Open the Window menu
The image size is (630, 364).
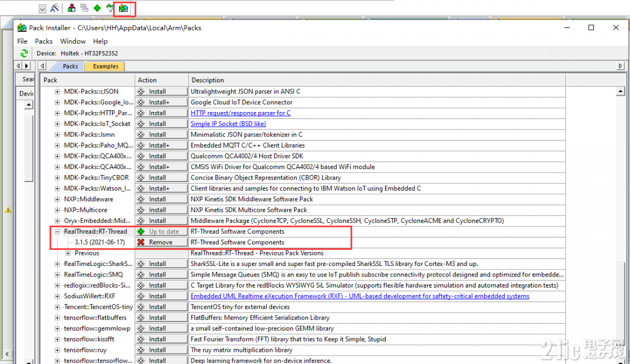pyautogui.click(x=73, y=41)
